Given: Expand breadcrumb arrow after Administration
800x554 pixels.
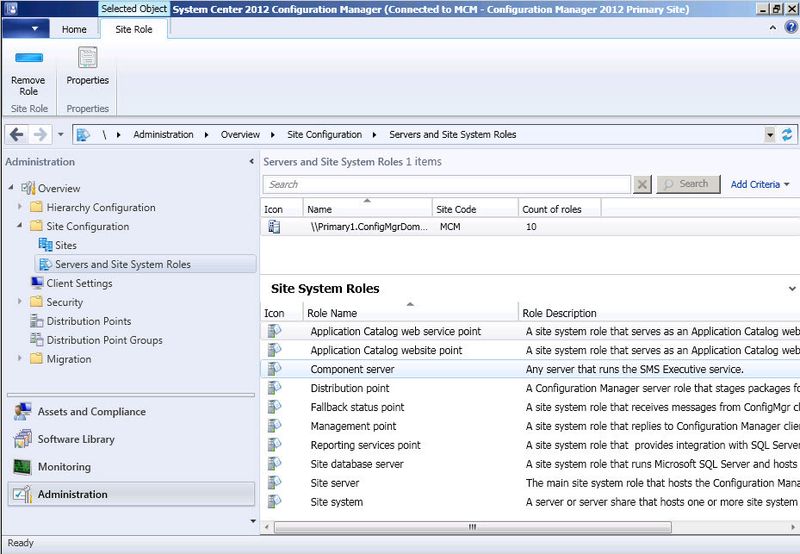Looking at the screenshot, I should 207,135.
